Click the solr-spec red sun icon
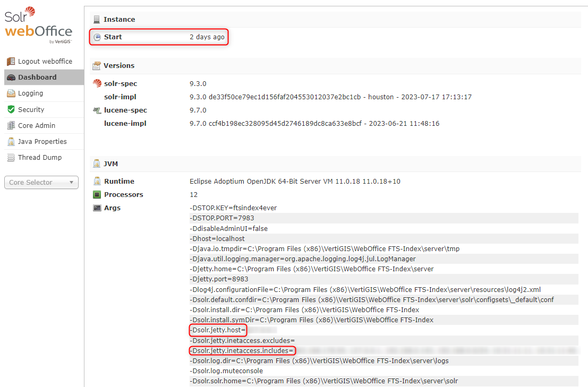The width and height of the screenshot is (588, 387). [x=97, y=83]
